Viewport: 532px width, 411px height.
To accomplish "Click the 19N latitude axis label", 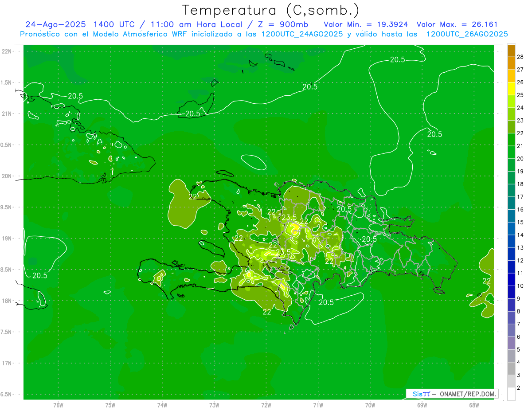I will point(7,238).
